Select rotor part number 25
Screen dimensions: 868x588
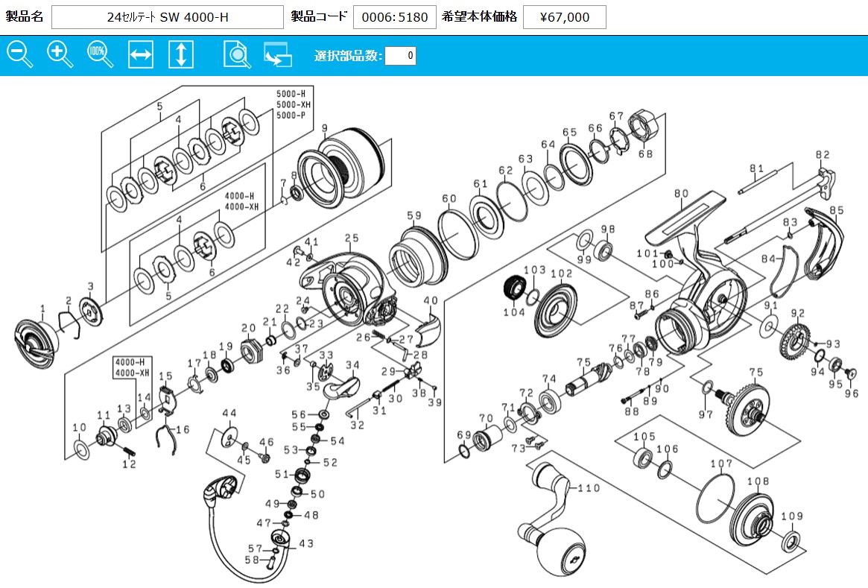346,287
